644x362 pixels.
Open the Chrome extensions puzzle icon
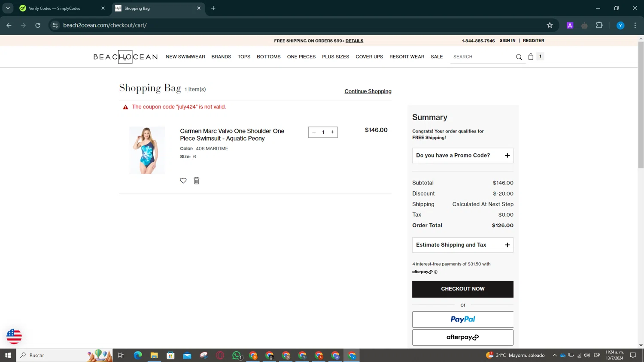599,25
